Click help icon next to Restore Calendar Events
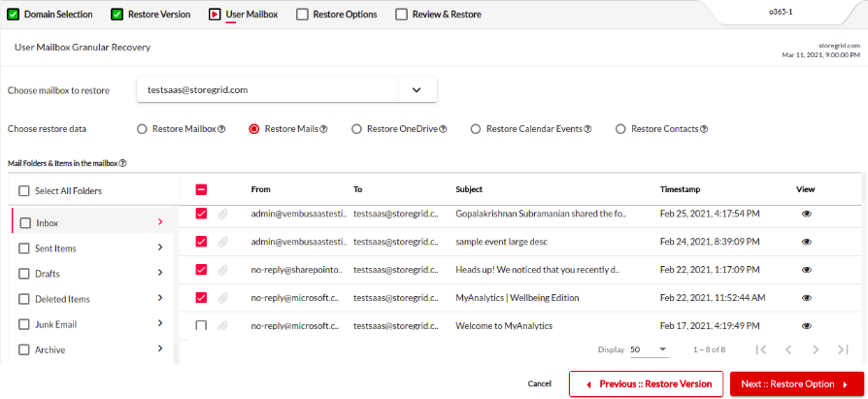 (x=588, y=129)
